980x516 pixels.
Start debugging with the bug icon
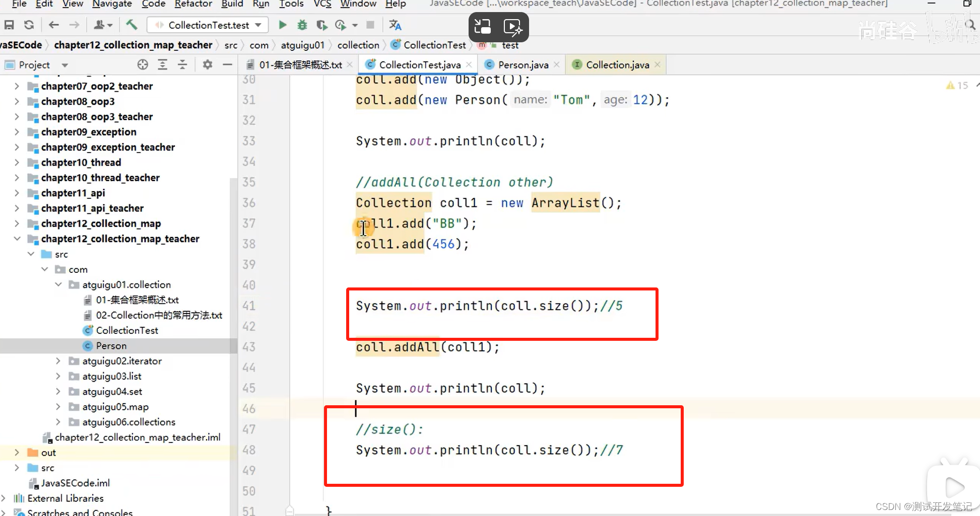pos(302,25)
